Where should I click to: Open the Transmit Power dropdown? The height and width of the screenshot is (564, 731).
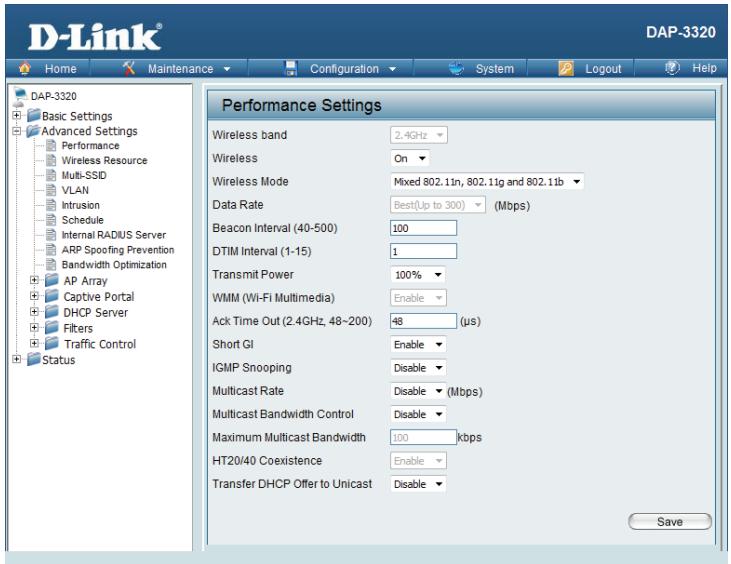(418, 275)
